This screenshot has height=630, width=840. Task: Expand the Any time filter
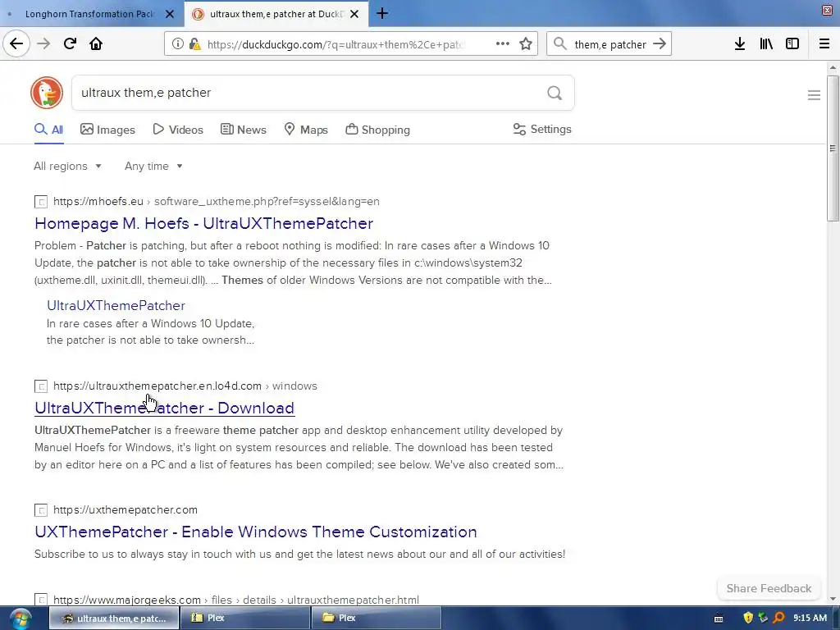pyautogui.click(x=153, y=166)
